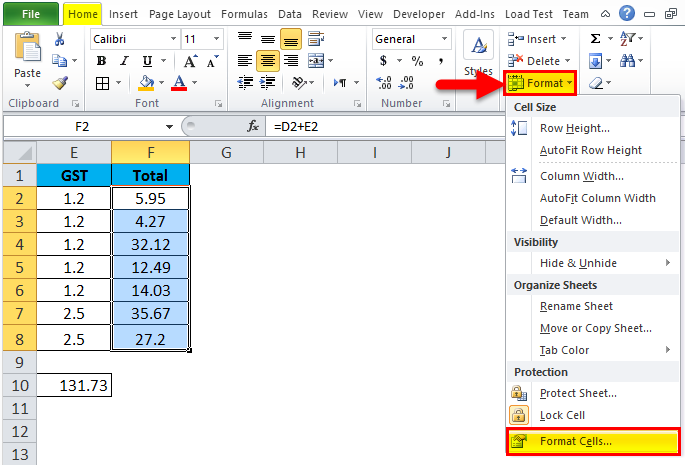Click the Clear eraser icon

pyautogui.click(x=596, y=83)
